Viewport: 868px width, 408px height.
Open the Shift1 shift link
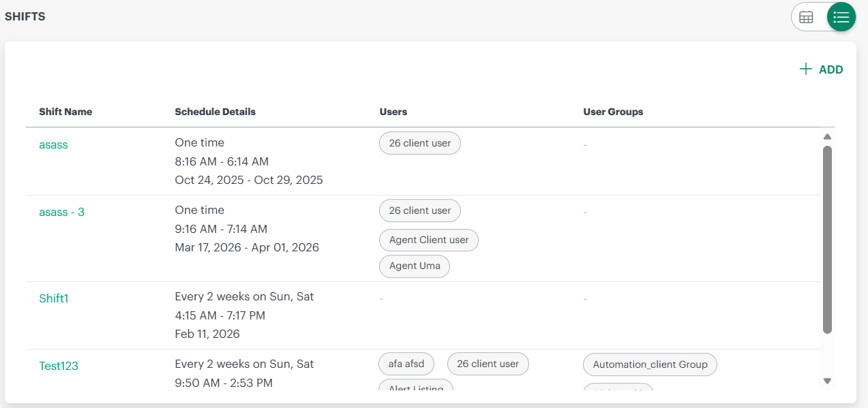[x=54, y=298]
